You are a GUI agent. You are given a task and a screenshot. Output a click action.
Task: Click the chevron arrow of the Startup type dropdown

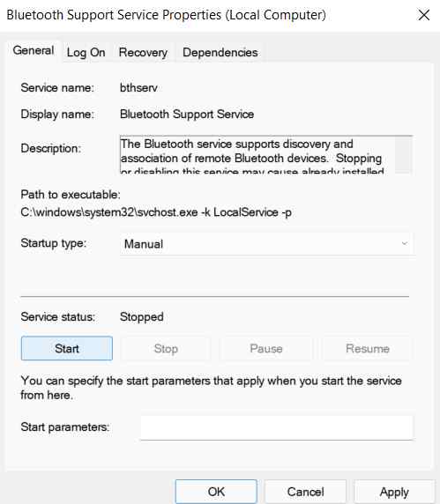(x=405, y=243)
